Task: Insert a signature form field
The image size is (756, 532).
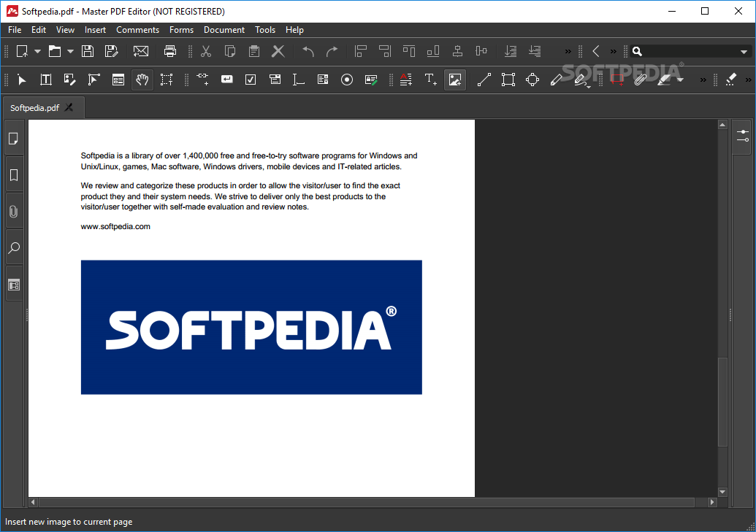Action: point(371,80)
